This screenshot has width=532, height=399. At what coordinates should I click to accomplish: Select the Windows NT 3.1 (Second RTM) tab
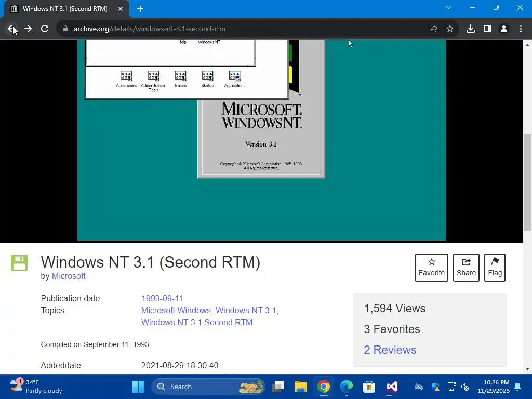(x=66, y=9)
